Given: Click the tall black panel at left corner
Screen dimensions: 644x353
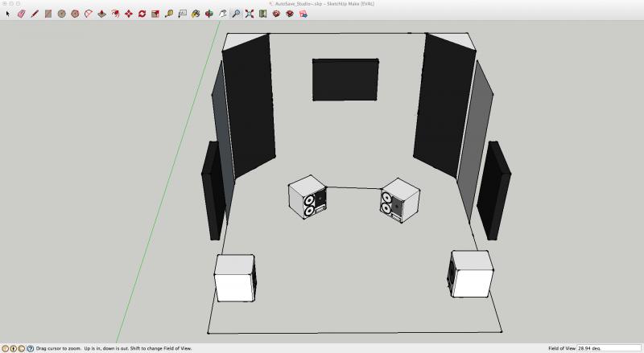Looking at the screenshot, I should 249,106.
